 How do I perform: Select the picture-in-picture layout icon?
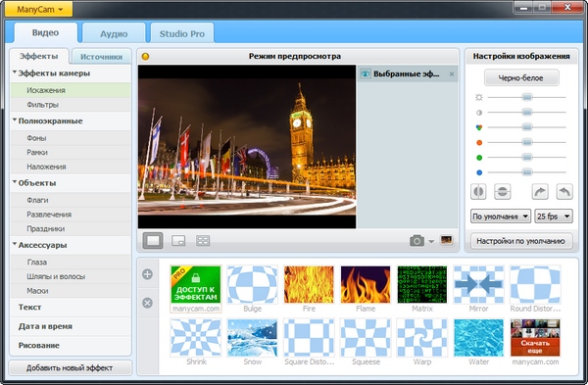point(178,241)
